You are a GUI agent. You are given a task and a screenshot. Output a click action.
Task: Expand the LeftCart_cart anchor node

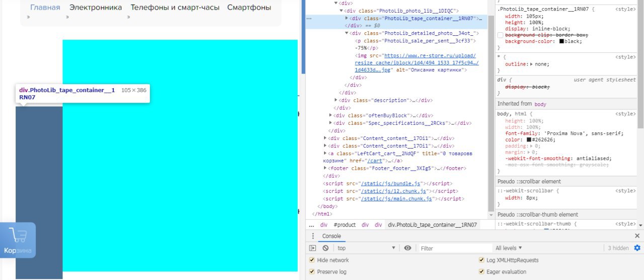point(325,153)
